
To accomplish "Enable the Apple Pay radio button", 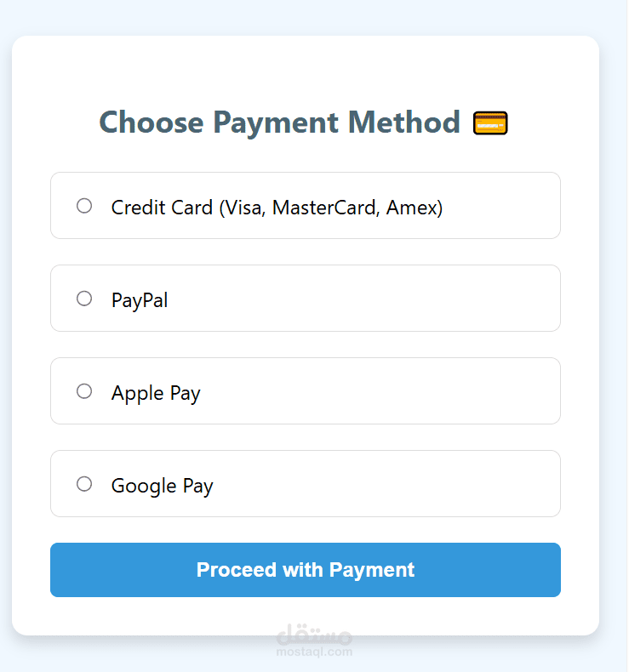I will 84,390.
